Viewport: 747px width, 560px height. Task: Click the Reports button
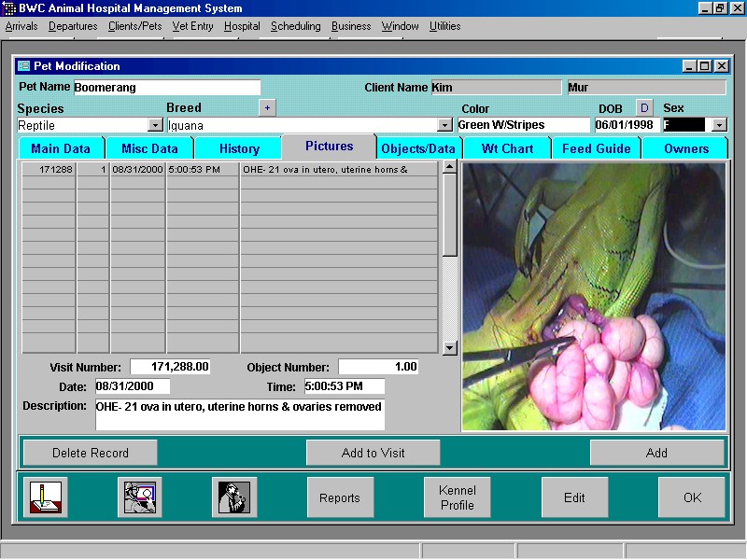click(340, 497)
